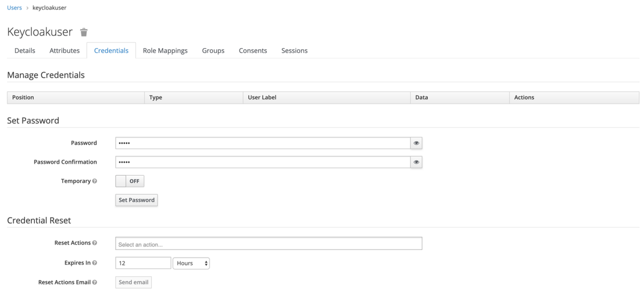This screenshot has width=644, height=297.
Task: Open the Sessions tab
Action: tap(295, 51)
